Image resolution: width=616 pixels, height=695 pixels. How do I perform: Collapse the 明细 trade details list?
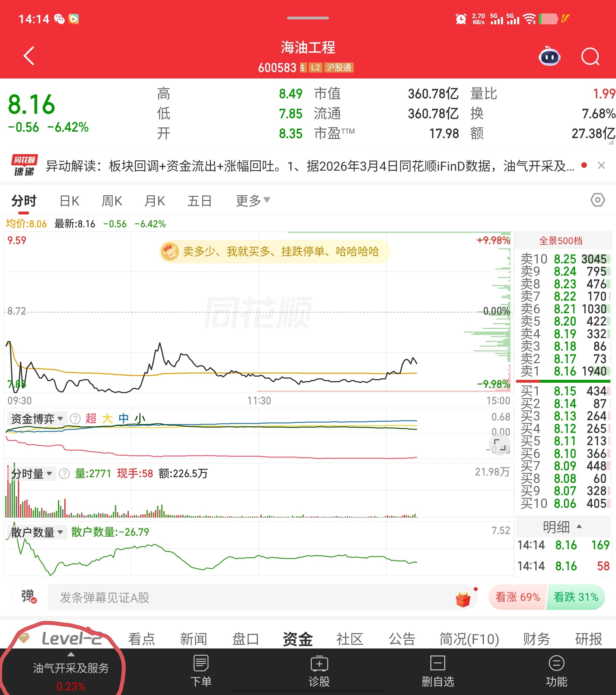(562, 527)
